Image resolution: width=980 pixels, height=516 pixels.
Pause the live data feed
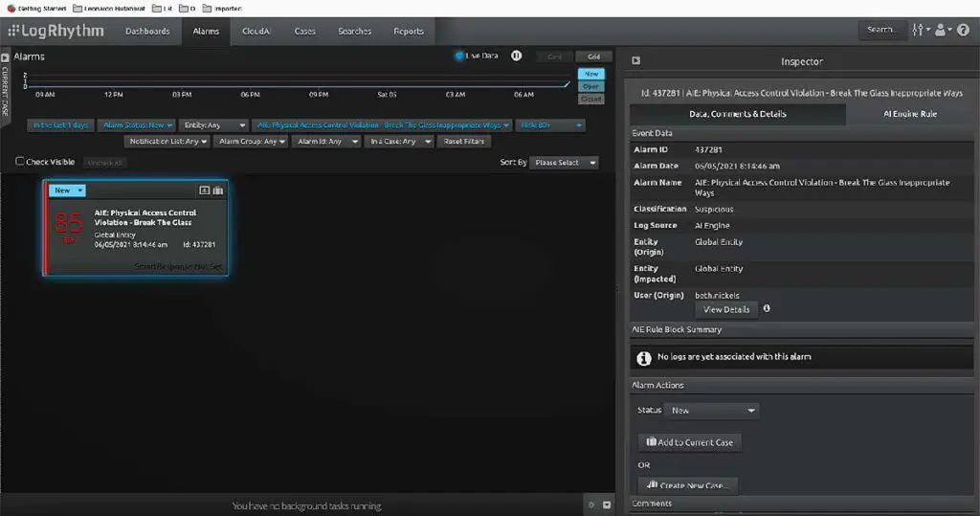pos(516,56)
